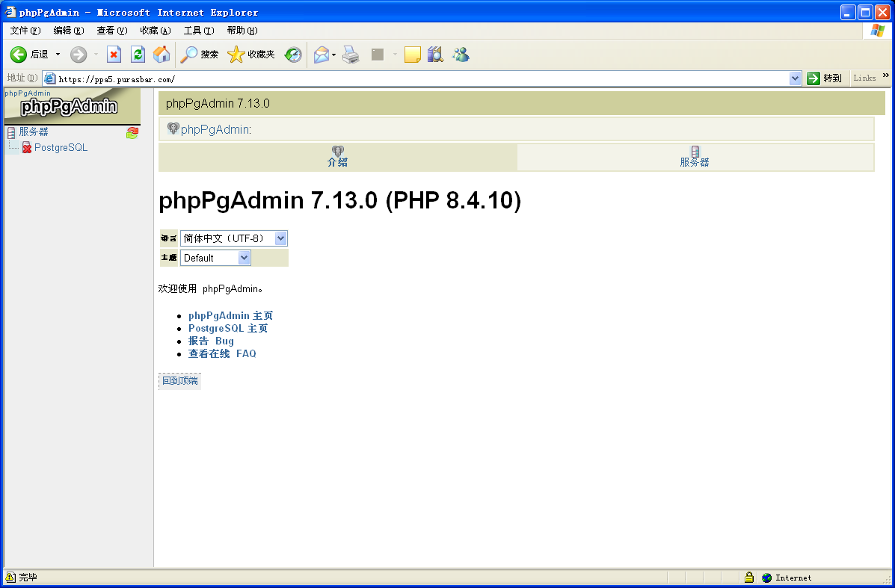Click the server icon beside 服务器 tree node
Screen dimensions: 895x588
(11, 133)
